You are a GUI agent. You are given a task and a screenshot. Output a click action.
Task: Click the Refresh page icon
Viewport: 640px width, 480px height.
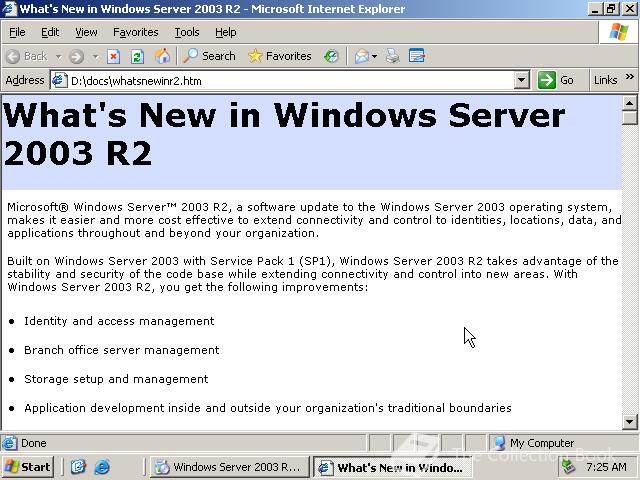tap(137, 56)
